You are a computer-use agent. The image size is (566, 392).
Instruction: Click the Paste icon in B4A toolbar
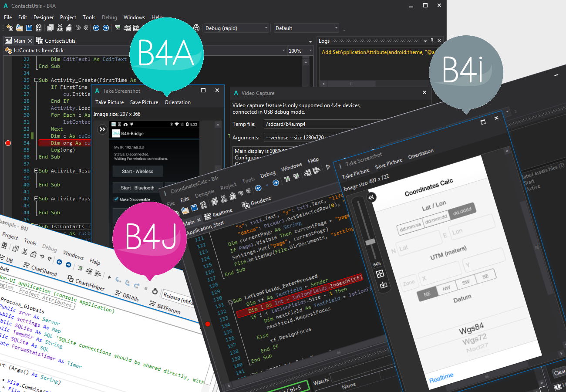click(69, 28)
